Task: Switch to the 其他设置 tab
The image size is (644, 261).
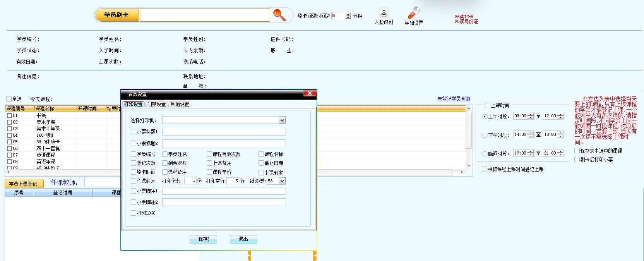Action: point(180,104)
